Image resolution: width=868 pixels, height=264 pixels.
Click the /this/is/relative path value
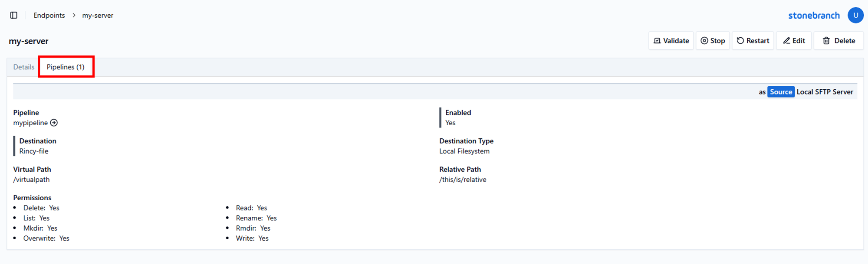pos(463,180)
